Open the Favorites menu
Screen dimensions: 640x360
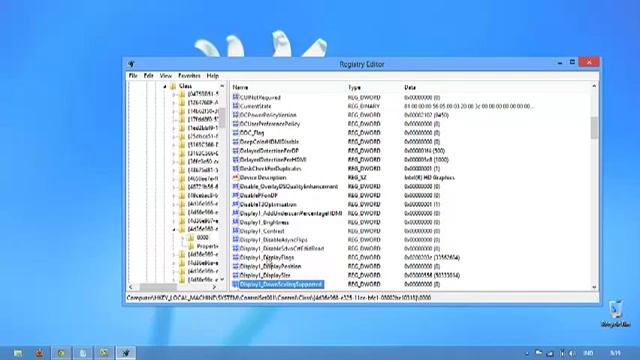tap(189, 76)
